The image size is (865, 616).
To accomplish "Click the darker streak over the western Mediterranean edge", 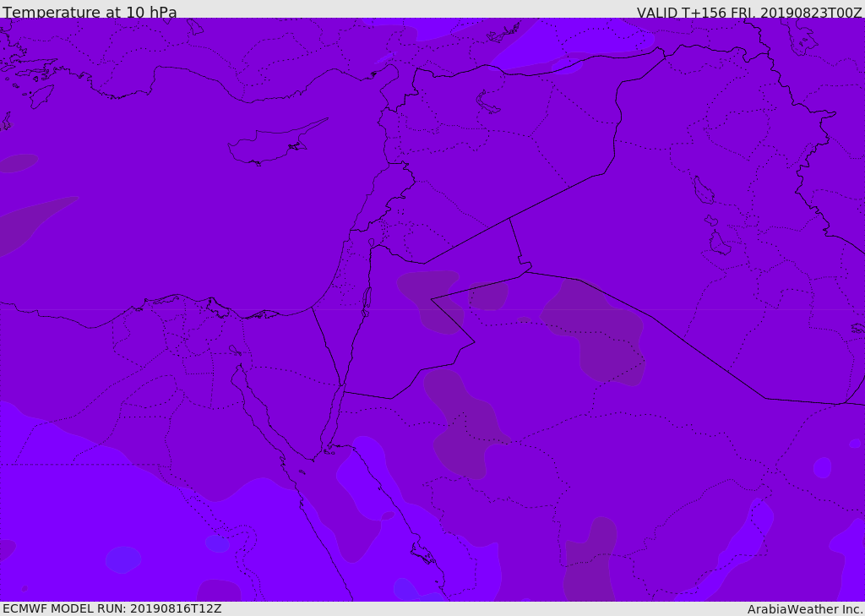I will click(33, 224).
